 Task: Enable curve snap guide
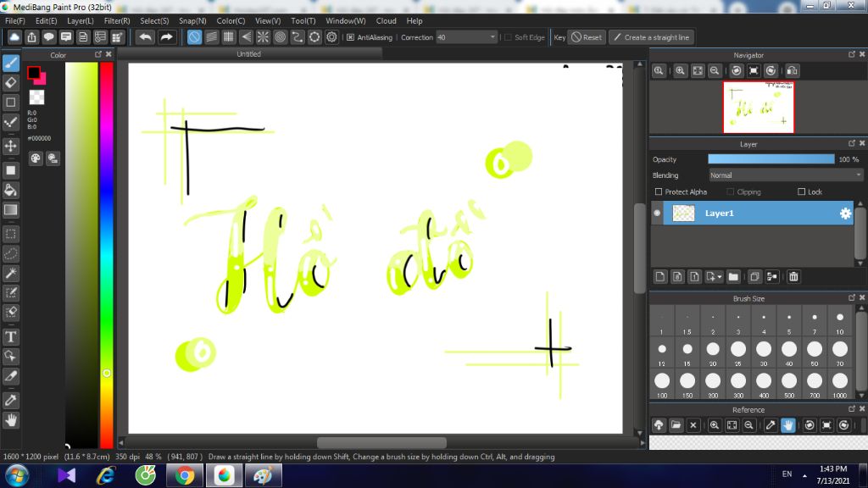[298, 37]
